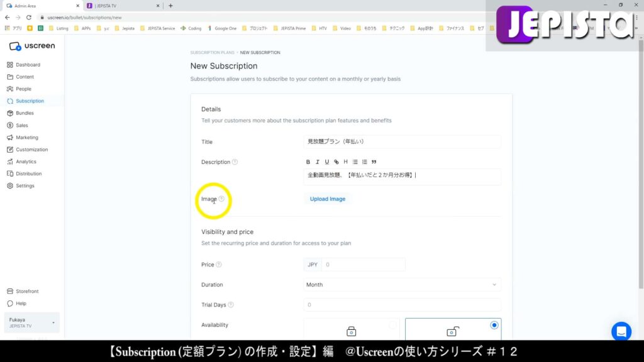This screenshot has height=362, width=644.
Task: Open the apps grid bookmark
Action: coord(13,28)
